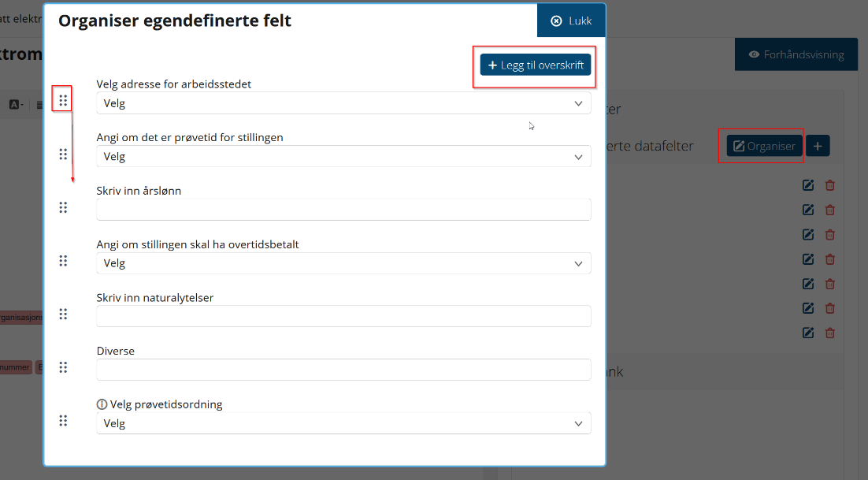Expand Velg prøvetidsordning dropdown
The width and height of the screenshot is (868, 480).
point(343,423)
